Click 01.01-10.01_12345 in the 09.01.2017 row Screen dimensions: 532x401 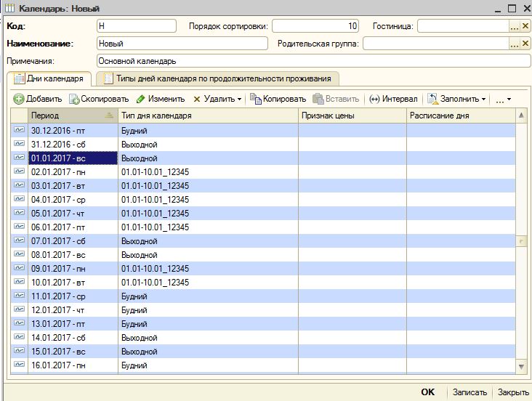155,269
